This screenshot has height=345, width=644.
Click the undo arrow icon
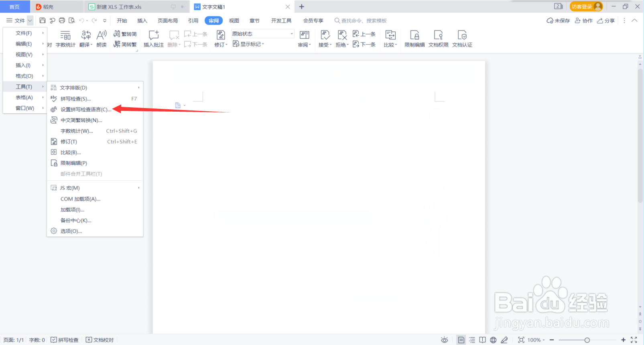[x=82, y=20]
